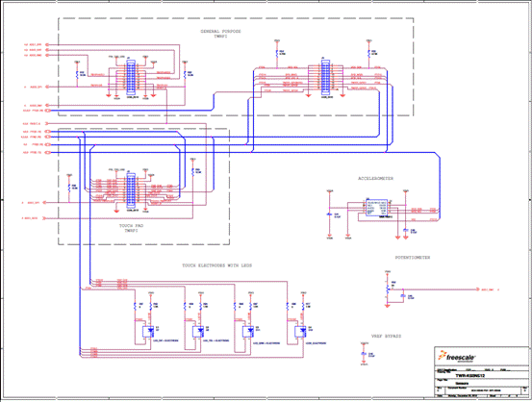Click the TOUCH PAD TWRPI label
This screenshot has width=532, height=402.
[131, 228]
